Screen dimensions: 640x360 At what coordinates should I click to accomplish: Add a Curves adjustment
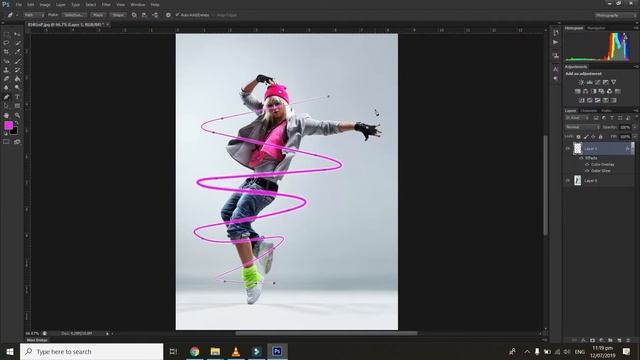point(598,82)
